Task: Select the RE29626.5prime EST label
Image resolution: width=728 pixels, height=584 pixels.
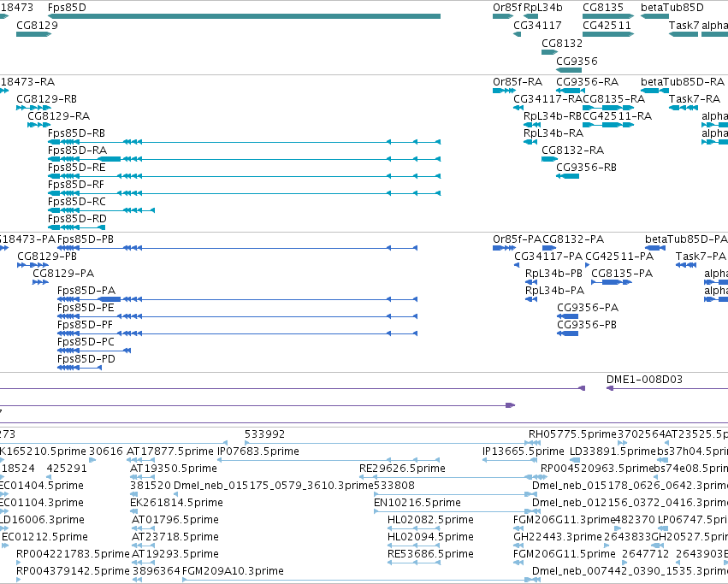Action: coord(402,469)
